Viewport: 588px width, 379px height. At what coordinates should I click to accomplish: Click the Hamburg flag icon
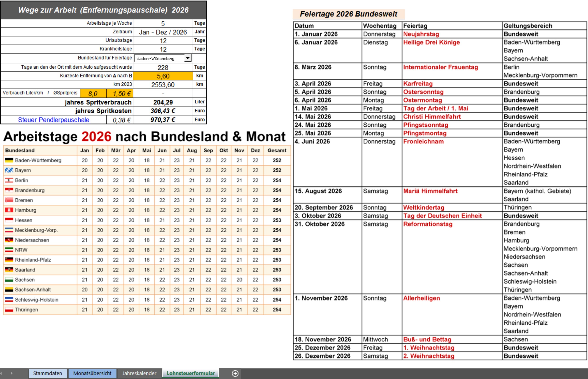click(x=9, y=210)
